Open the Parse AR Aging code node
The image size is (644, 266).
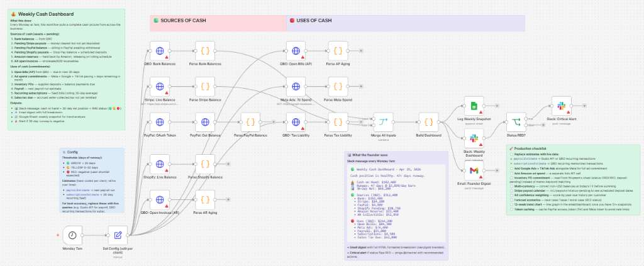click(205, 200)
